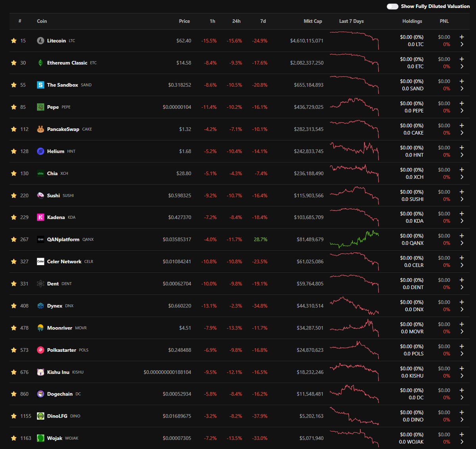Click the plus icon on Pepe row
Screen dimensions: 476x449
[462, 103]
